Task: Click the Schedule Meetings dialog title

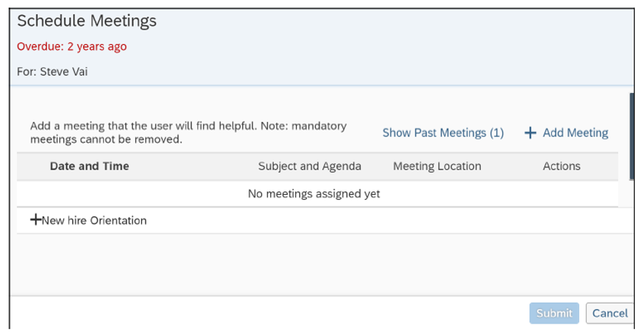Action: tap(86, 21)
